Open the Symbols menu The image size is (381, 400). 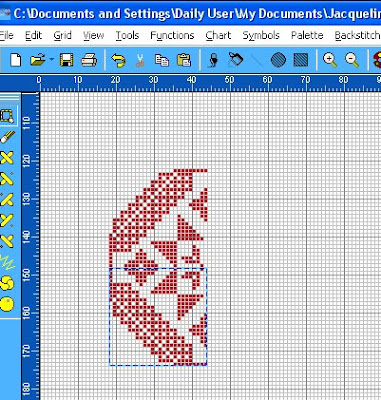click(x=261, y=35)
